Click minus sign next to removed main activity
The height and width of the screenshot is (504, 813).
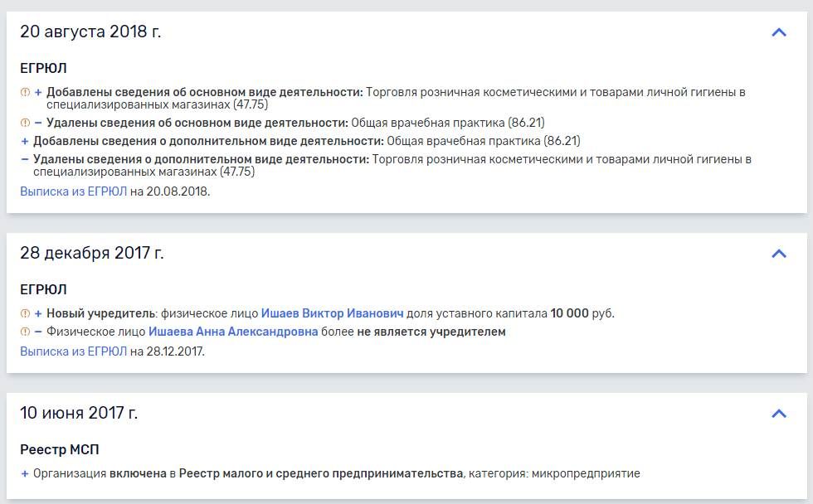[x=38, y=123]
